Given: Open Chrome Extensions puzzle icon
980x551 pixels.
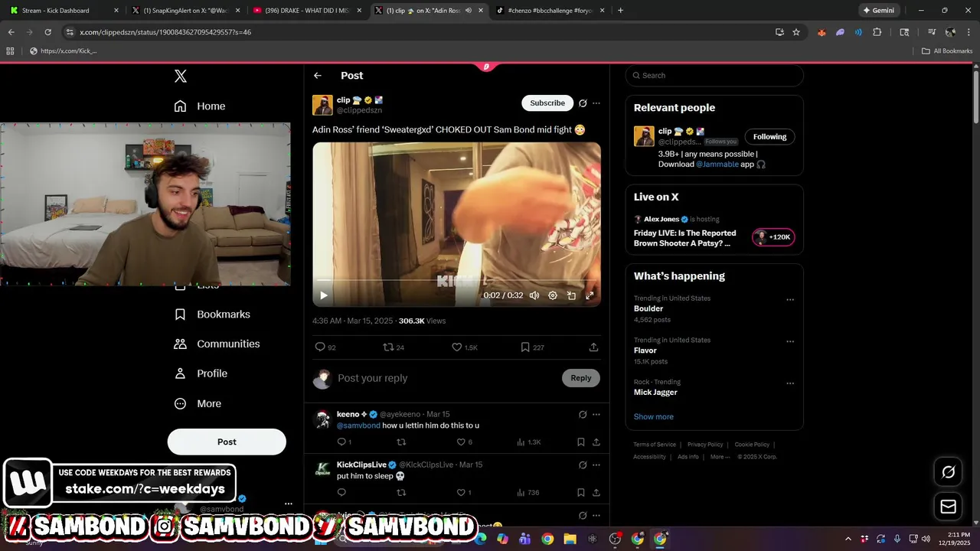Looking at the screenshot, I should 877,32.
